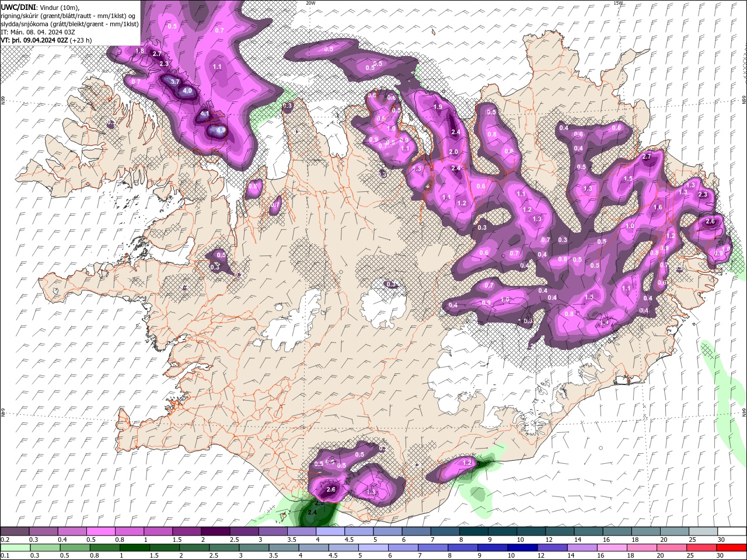The height and width of the screenshot is (560, 747).
Task: Click the lightest green 0.1 rain swatch
Action: [15, 547]
